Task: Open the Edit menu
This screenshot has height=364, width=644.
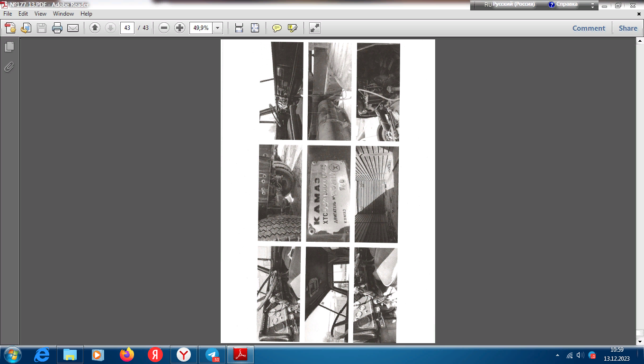Action: coord(23,14)
